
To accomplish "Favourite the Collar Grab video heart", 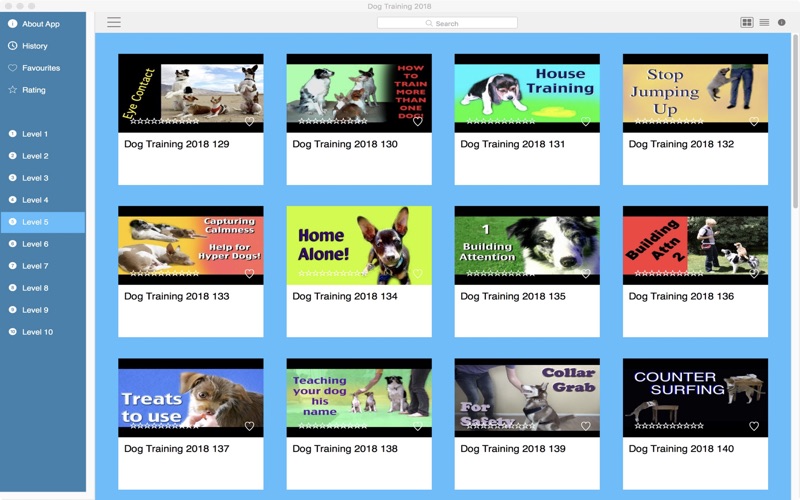I will 586,426.
